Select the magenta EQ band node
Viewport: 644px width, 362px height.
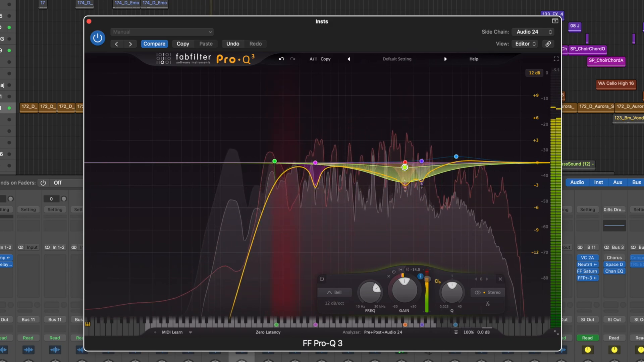pyautogui.click(x=315, y=163)
